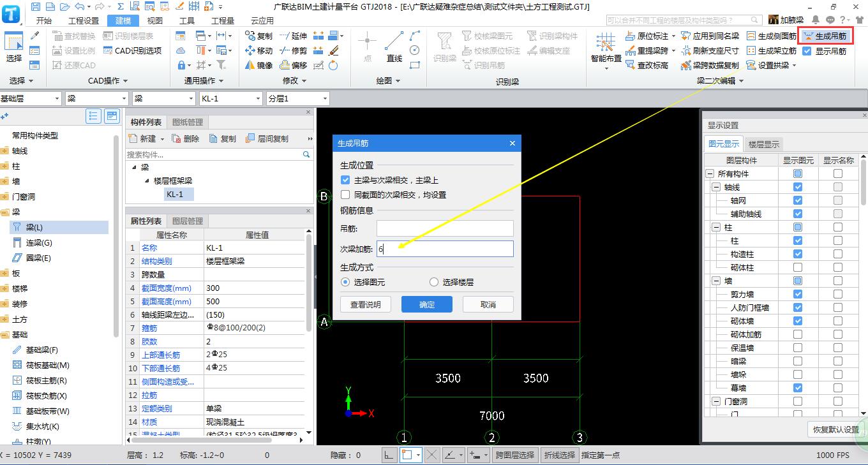868x465 pixels.
Task: Click the 吊筋 input field
Action: coord(445,228)
